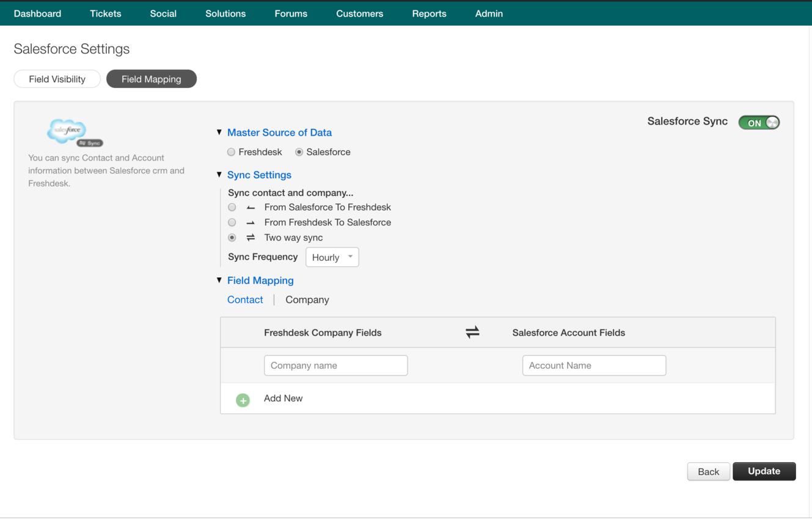Open the Field Visibility tab
812x519 pixels.
click(x=57, y=79)
